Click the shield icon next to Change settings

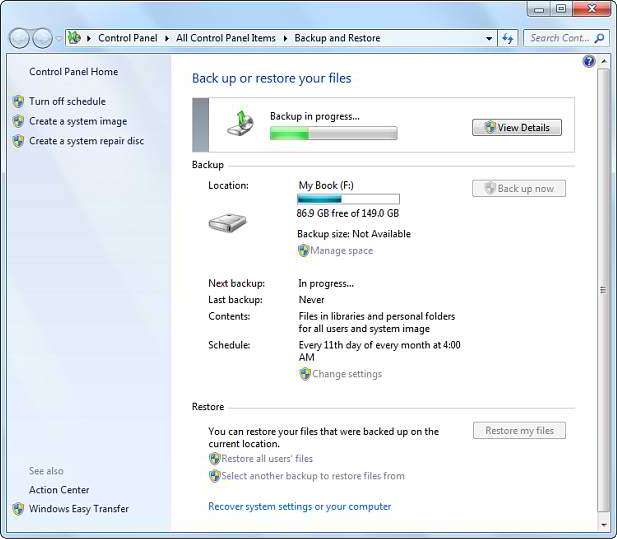[305, 374]
